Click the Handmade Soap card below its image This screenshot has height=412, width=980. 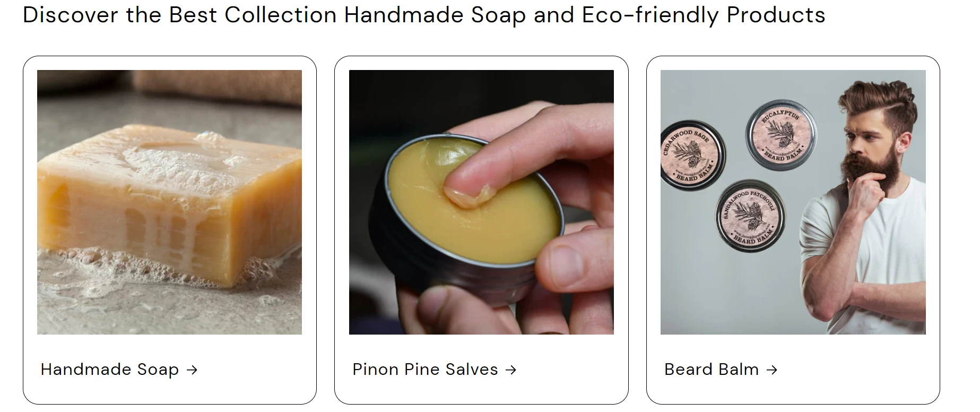click(x=169, y=369)
